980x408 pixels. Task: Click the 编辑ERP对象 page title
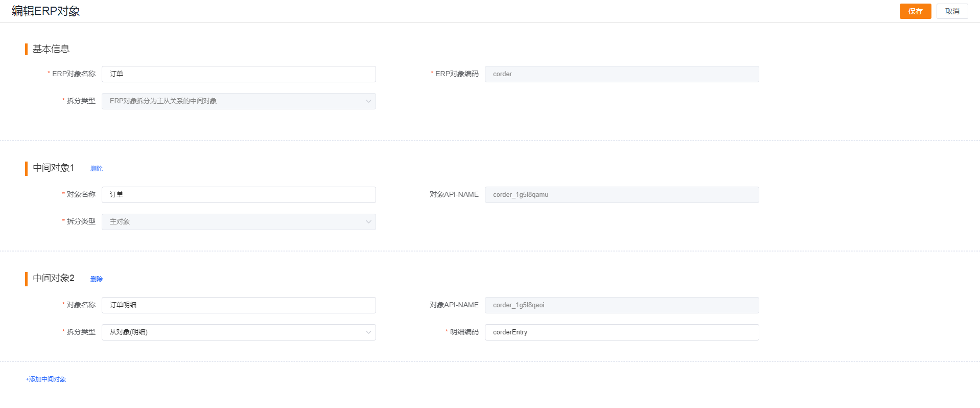(x=46, y=11)
